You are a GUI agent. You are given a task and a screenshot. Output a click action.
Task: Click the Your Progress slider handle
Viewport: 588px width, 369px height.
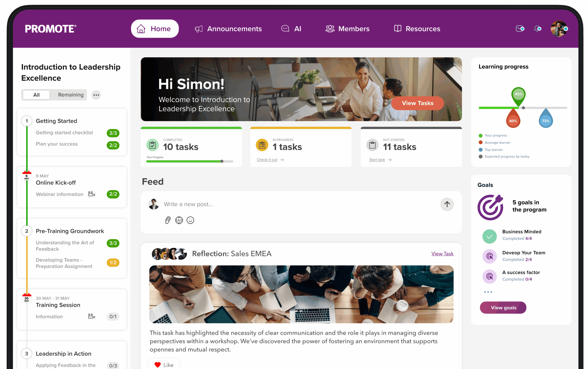[x=222, y=161]
